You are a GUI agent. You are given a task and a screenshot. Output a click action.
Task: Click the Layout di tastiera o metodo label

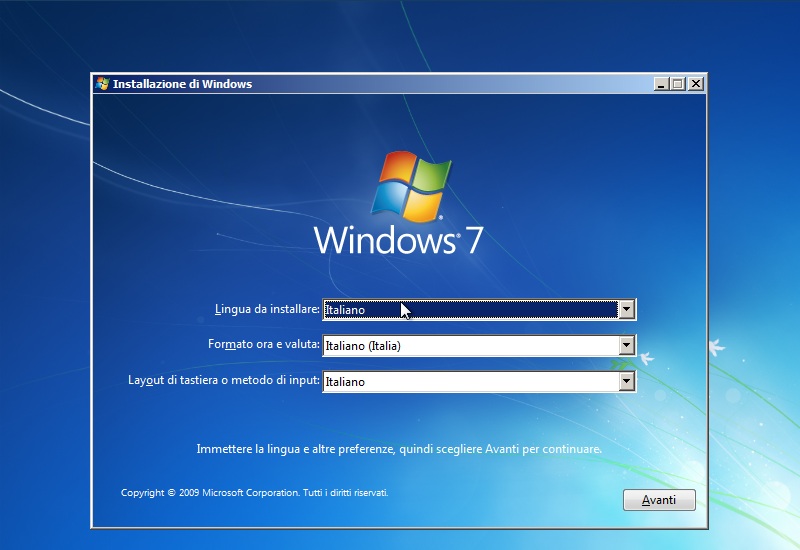click(224, 380)
